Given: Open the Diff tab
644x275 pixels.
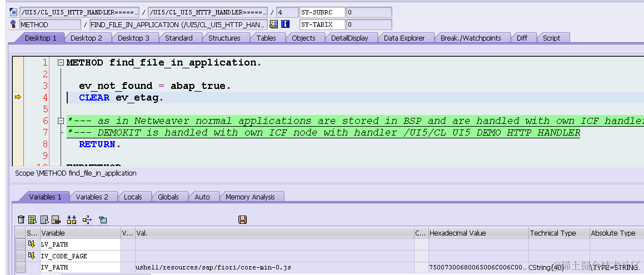Looking at the screenshot, I should [522, 38].
